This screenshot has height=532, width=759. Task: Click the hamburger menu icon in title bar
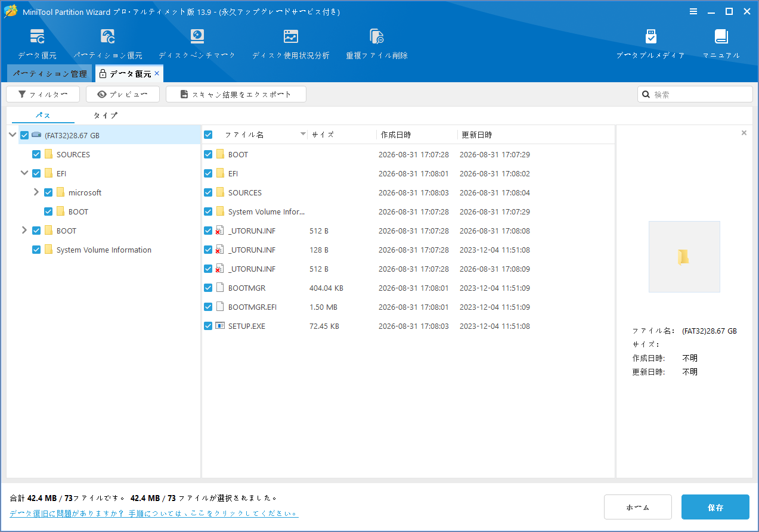[x=693, y=11]
